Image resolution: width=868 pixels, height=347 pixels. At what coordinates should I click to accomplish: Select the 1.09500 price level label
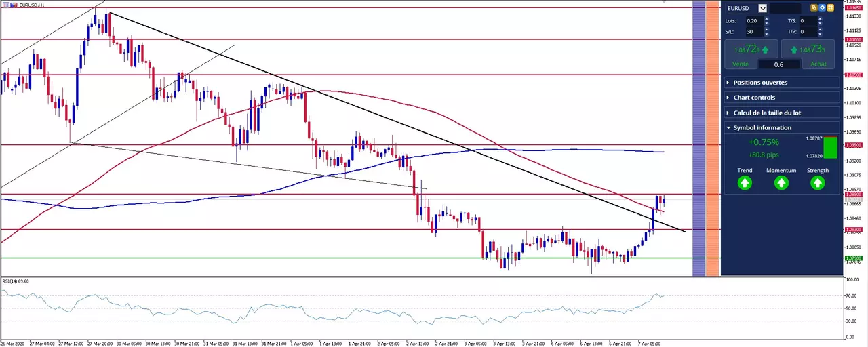[854, 145]
